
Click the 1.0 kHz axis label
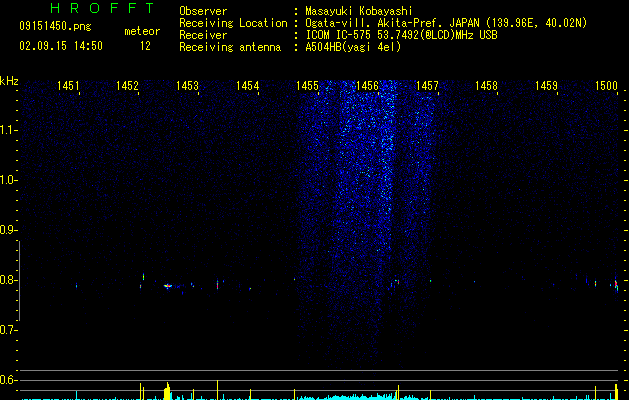8,180
